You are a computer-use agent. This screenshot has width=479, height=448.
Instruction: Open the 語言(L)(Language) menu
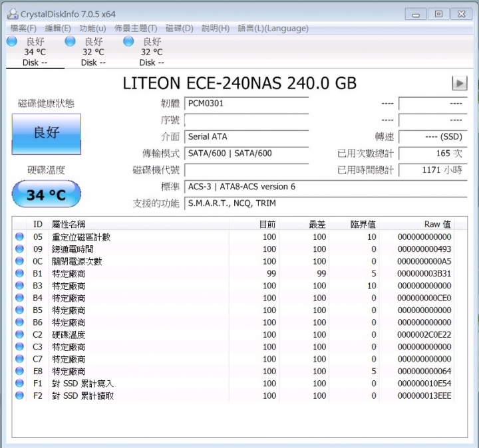273,29
